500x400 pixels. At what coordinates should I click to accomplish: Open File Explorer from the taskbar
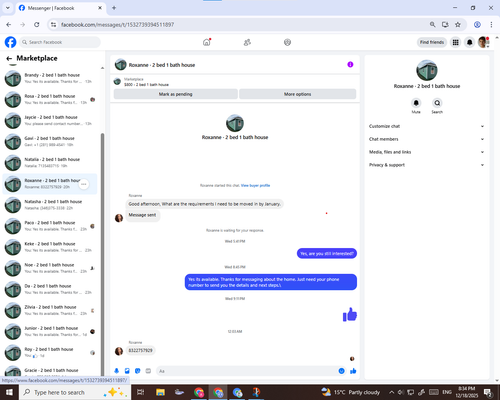point(160,392)
